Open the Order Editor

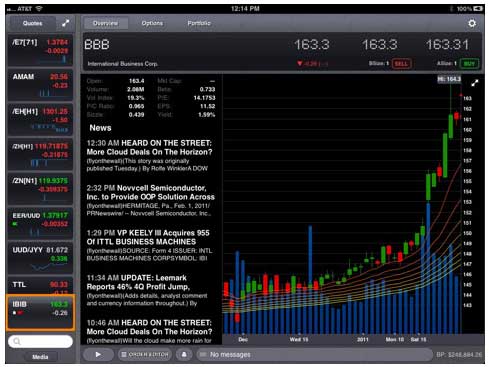click(x=145, y=354)
